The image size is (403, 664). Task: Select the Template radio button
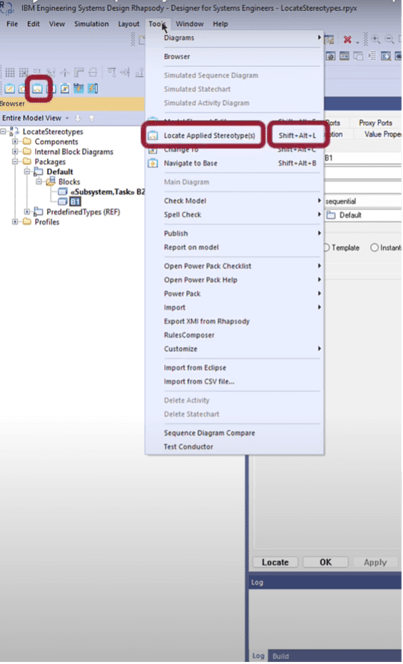click(x=327, y=248)
